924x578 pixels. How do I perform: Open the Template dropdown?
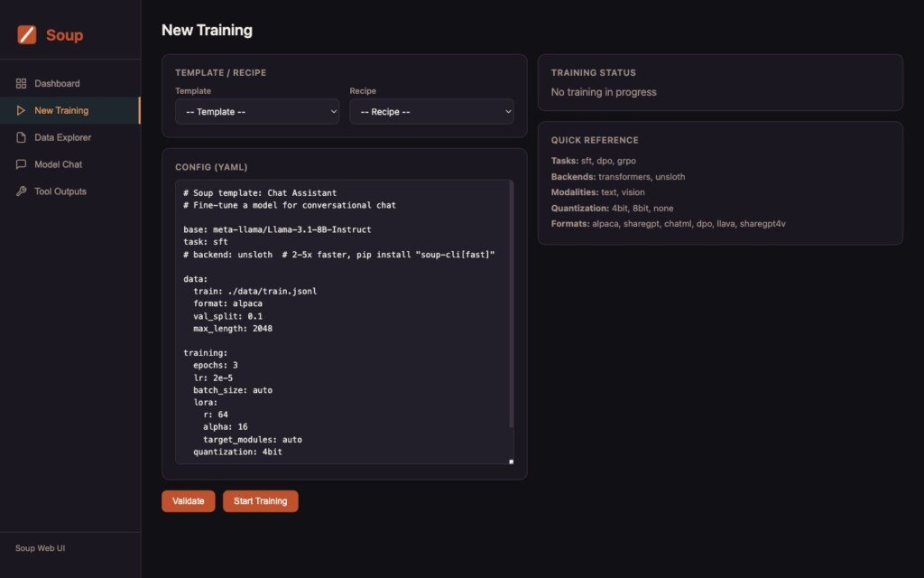(257, 111)
